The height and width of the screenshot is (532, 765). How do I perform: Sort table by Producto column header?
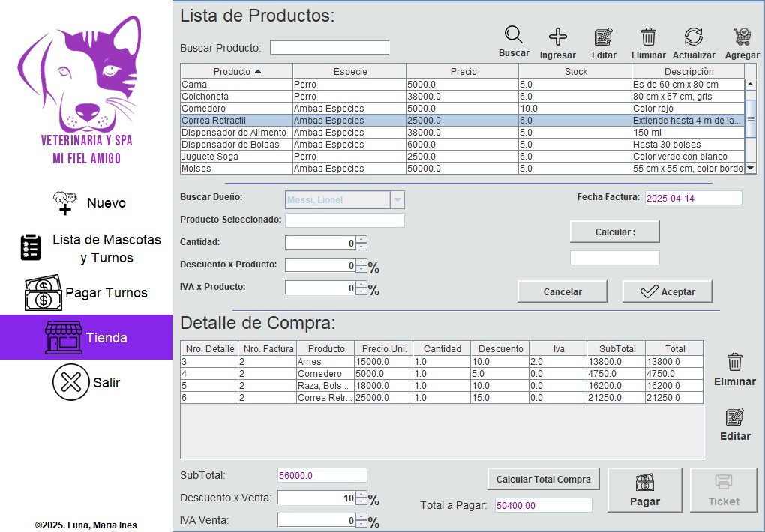tap(236, 71)
